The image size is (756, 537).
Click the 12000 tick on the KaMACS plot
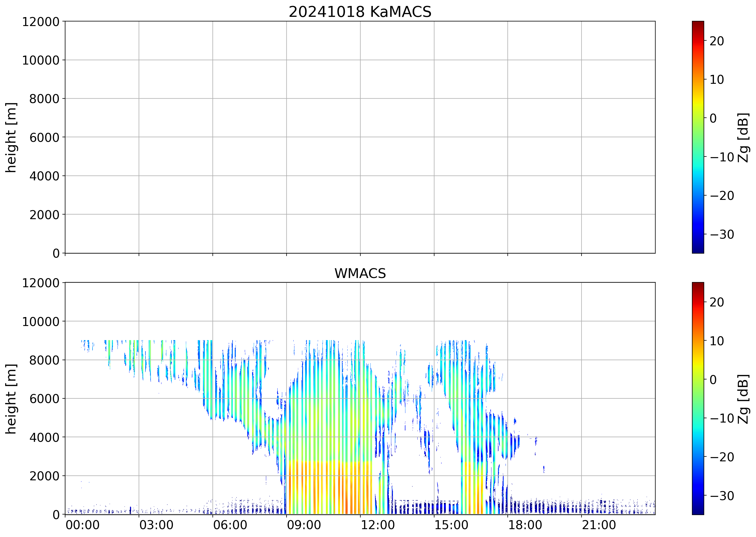coord(40,22)
